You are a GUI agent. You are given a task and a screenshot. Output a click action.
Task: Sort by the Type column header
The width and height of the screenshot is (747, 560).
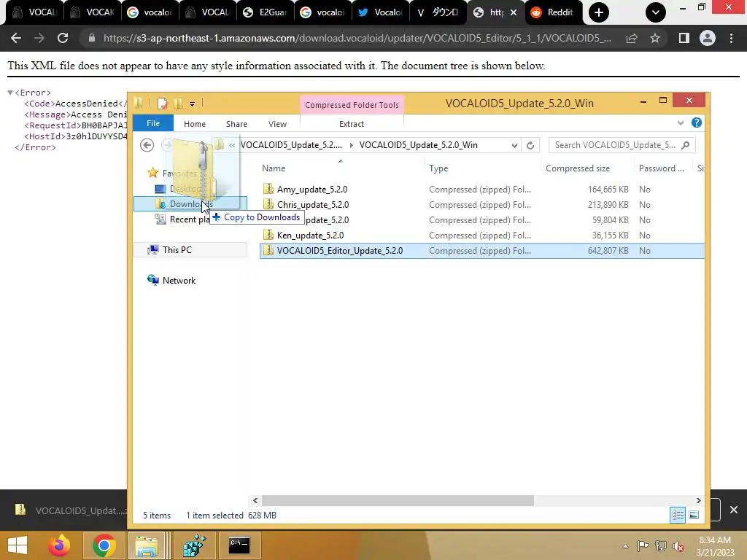point(438,168)
